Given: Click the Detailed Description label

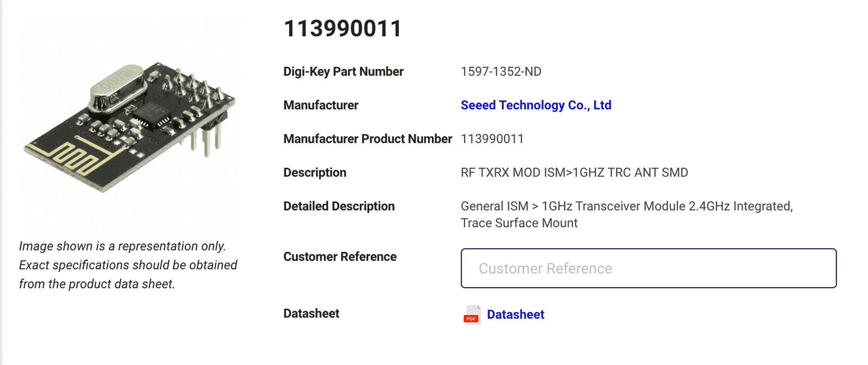Looking at the screenshot, I should click(339, 206).
